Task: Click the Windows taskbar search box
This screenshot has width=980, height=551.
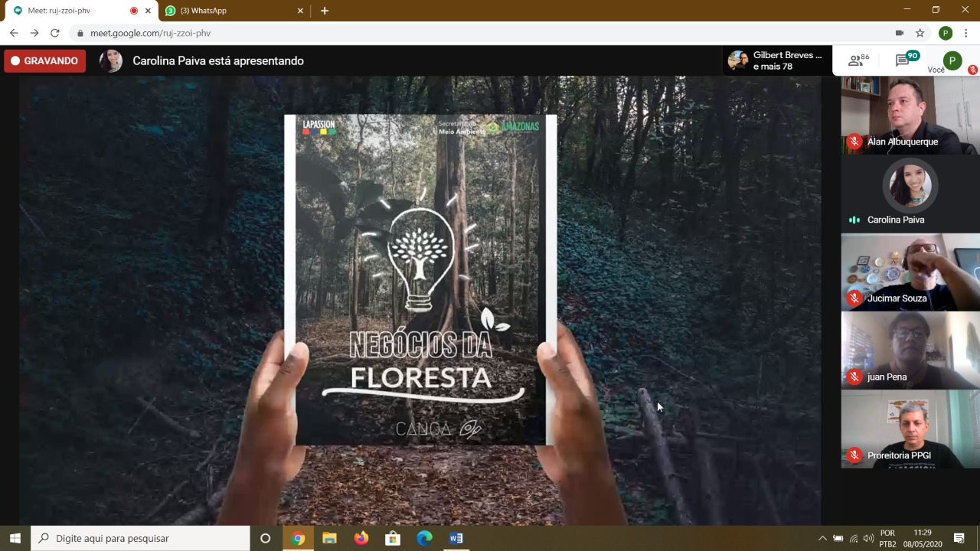Action: (x=141, y=538)
